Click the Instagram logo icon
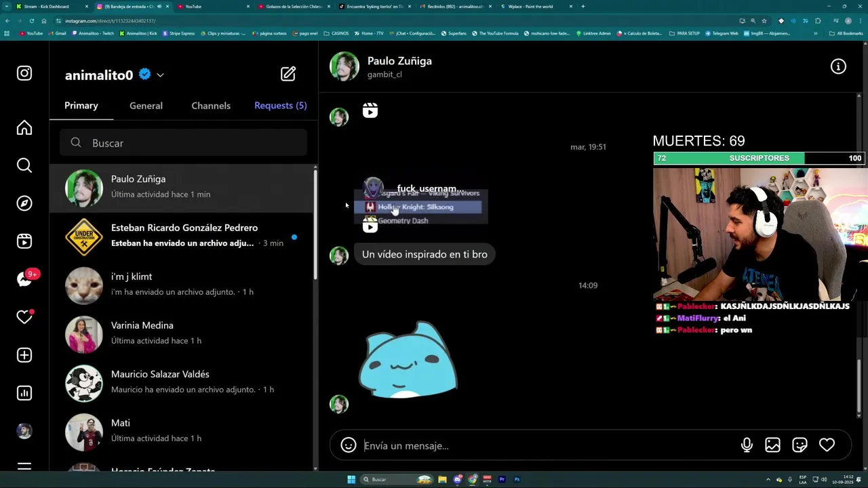This screenshot has width=868, height=488. [24, 73]
